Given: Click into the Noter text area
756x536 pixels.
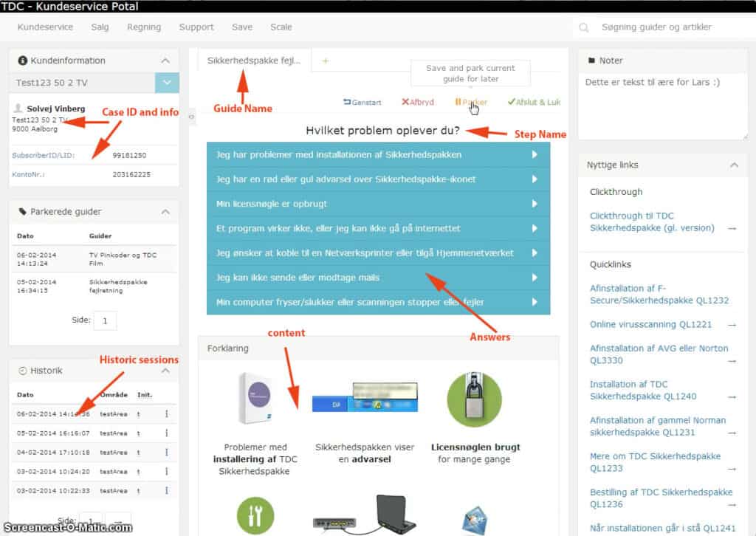Looking at the screenshot, I should click(662, 106).
